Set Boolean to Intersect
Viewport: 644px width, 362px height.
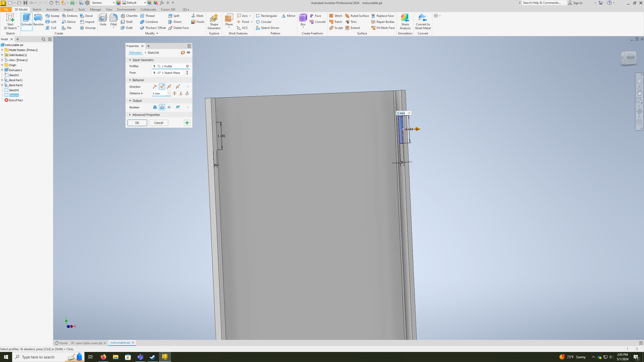click(169, 107)
